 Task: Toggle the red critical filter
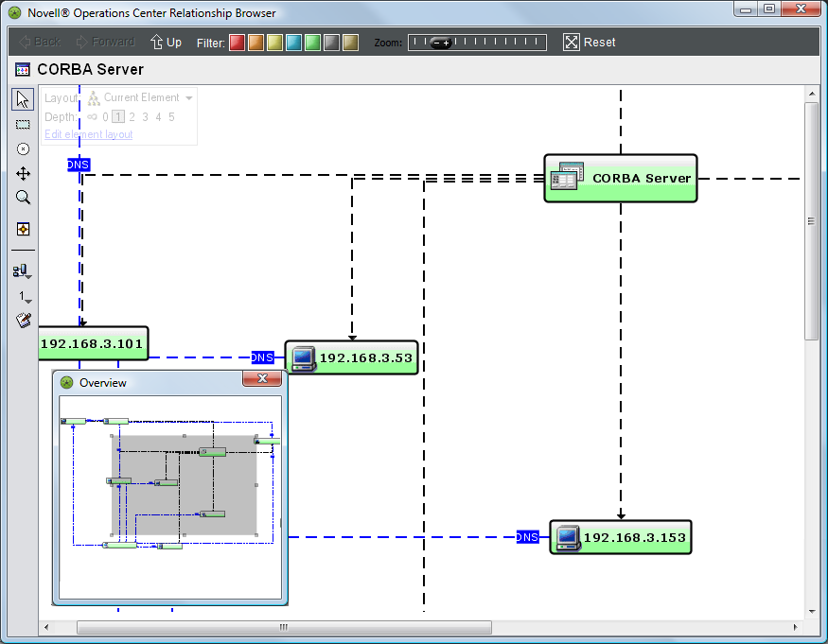pos(238,43)
